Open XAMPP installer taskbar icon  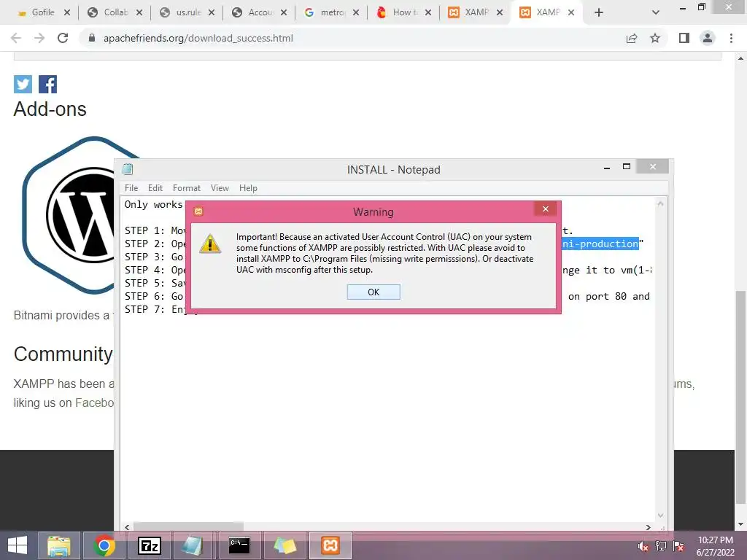330,545
